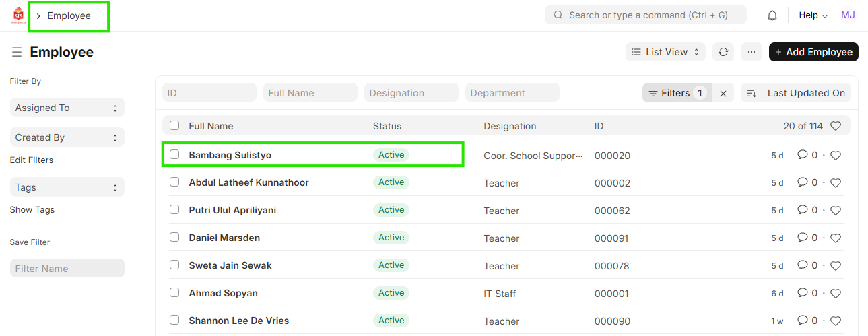The height and width of the screenshot is (336, 868).
Task: Click the refresh list icon
Action: pos(723,52)
